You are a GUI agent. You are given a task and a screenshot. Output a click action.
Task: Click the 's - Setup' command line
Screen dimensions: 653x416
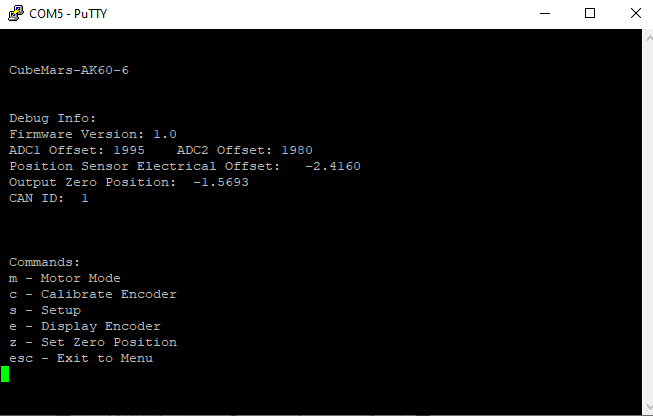click(x=45, y=311)
